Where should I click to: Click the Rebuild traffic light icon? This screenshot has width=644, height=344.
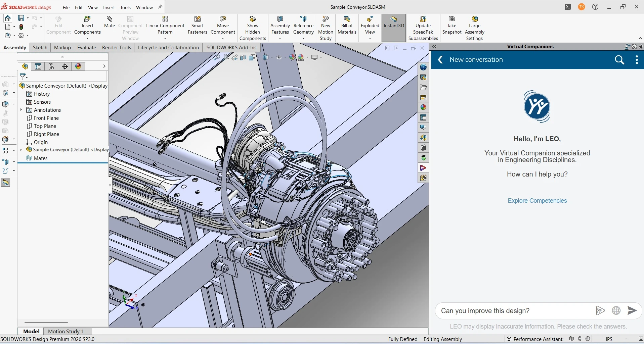(x=21, y=27)
